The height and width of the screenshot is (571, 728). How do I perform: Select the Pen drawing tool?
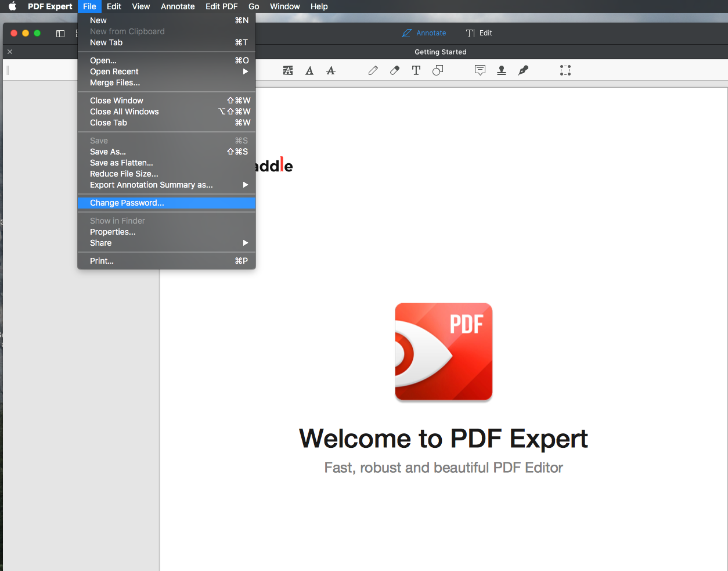coord(373,70)
